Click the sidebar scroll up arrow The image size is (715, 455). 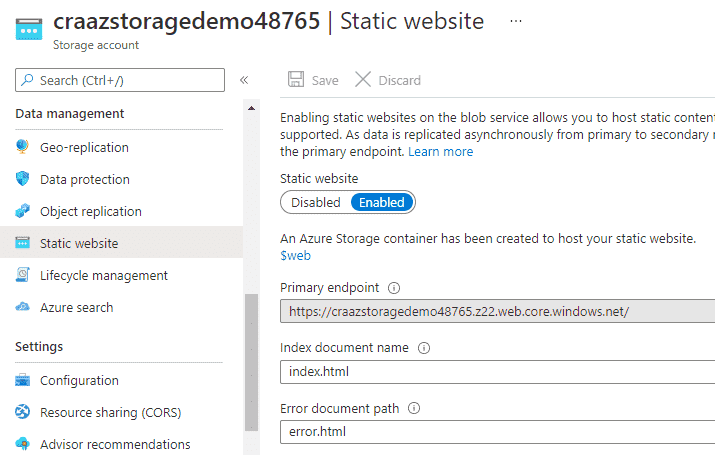click(x=251, y=109)
